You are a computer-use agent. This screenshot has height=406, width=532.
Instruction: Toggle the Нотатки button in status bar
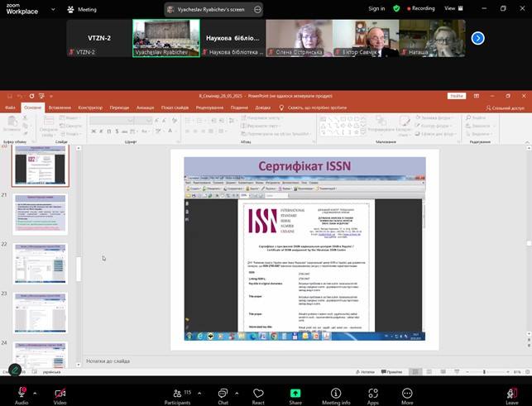pyautogui.click(x=365, y=372)
